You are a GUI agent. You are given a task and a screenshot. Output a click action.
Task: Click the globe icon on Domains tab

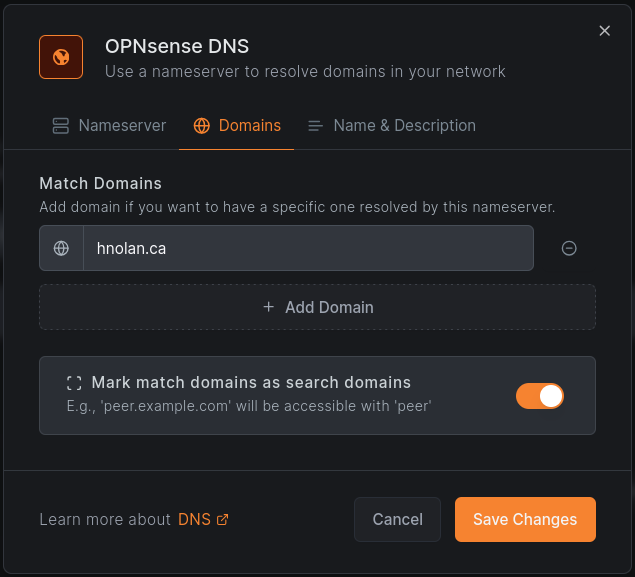pyautogui.click(x=202, y=126)
